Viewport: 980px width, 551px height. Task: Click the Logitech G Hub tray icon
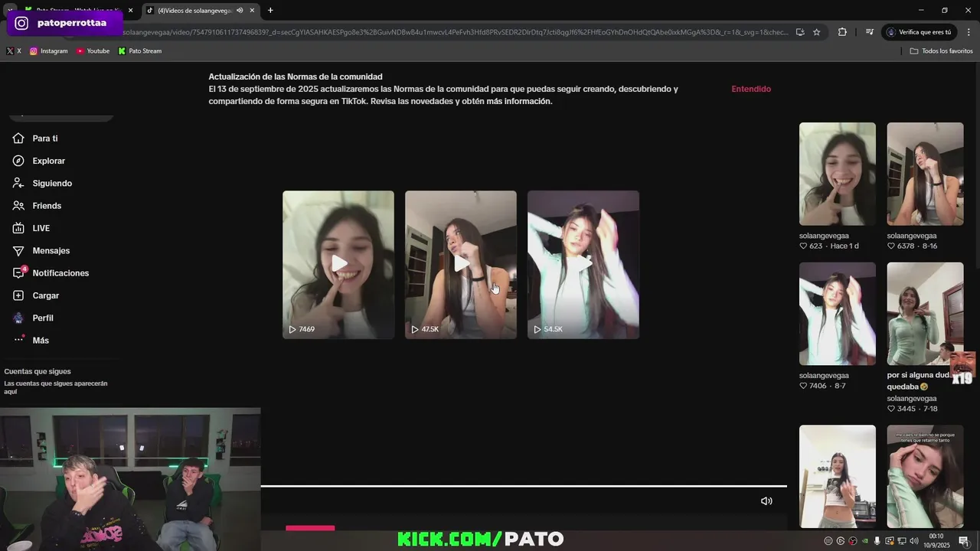(841, 541)
